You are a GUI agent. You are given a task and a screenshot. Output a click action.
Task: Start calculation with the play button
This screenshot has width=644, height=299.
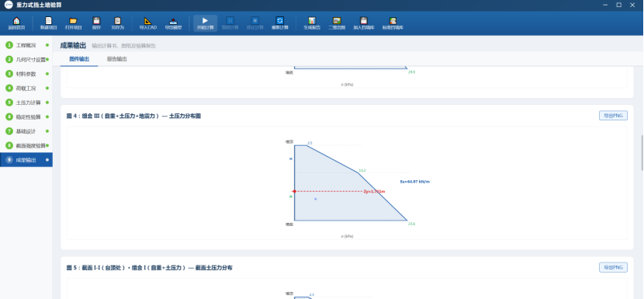(205, 23)
